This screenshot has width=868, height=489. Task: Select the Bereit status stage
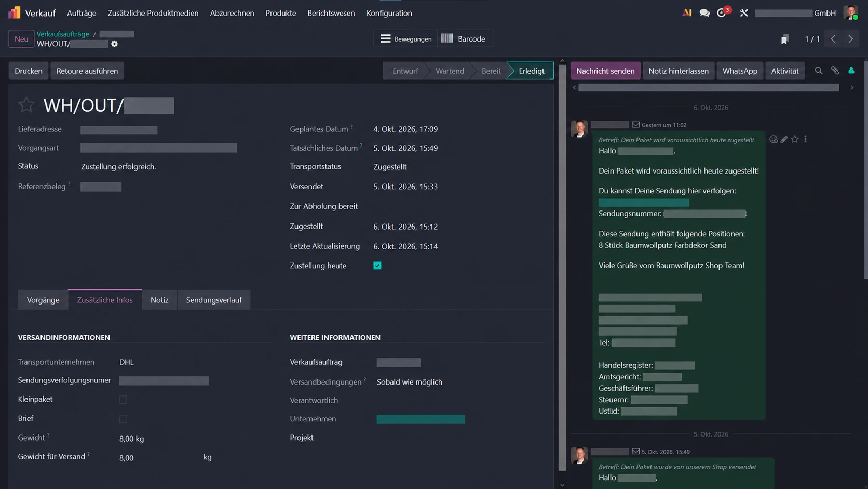(491, 71)
